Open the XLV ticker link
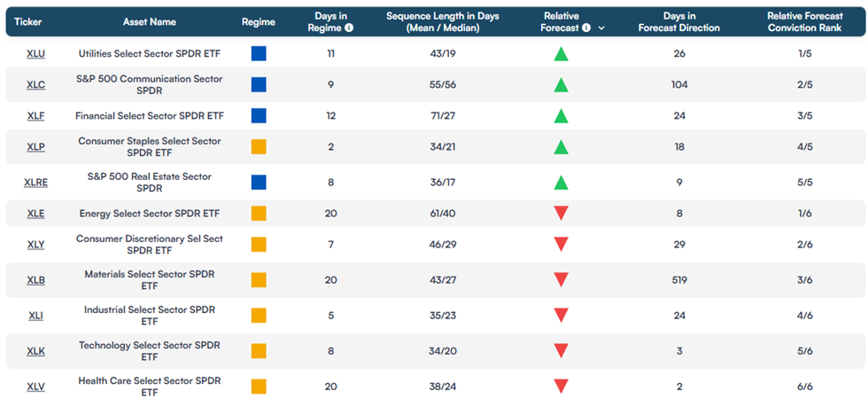 click(x=36, y=387)
